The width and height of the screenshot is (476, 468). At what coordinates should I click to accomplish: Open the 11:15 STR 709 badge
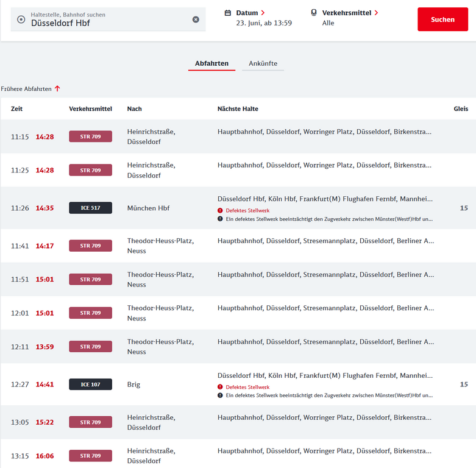[90, 136]
